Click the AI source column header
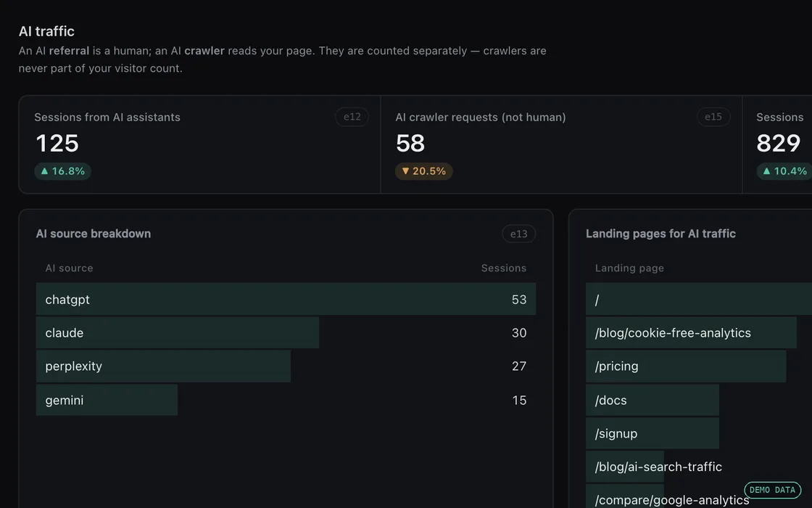The image size is (812, 508). (x=69, y=268)
